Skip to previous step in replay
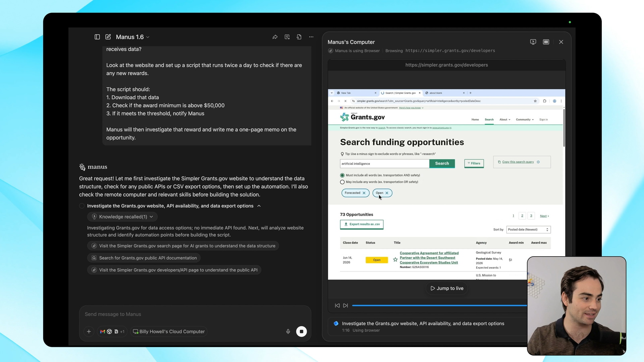This screenshot has width=644, height=362. coord(337,306)
